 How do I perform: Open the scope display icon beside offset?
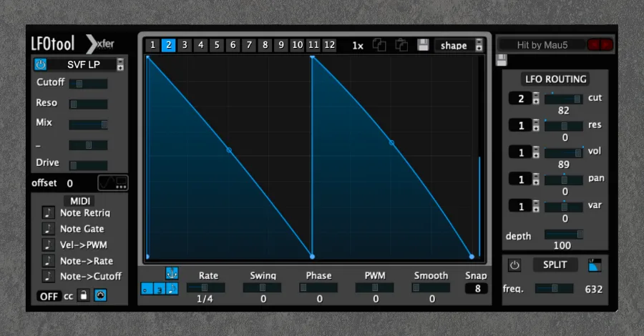(x=113, y=182)
